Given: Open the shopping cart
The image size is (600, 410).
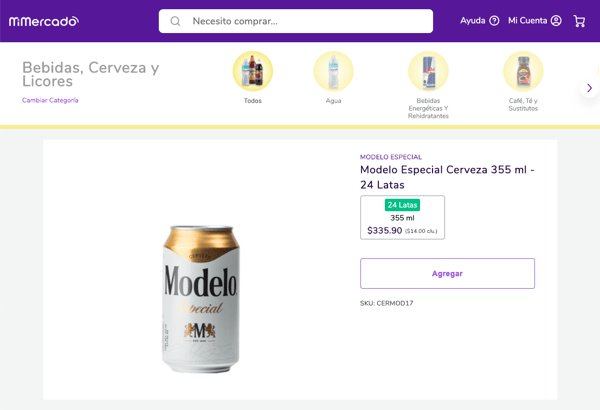Looking at the screenshot, I should (x=579, y=21).
